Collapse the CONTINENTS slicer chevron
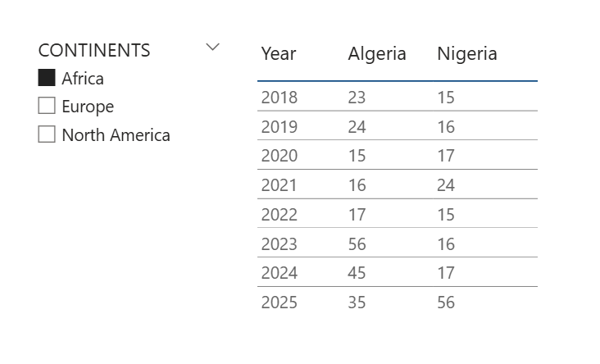Image resolution: width=600 pixels, height=364 pixels. [213, 48]
